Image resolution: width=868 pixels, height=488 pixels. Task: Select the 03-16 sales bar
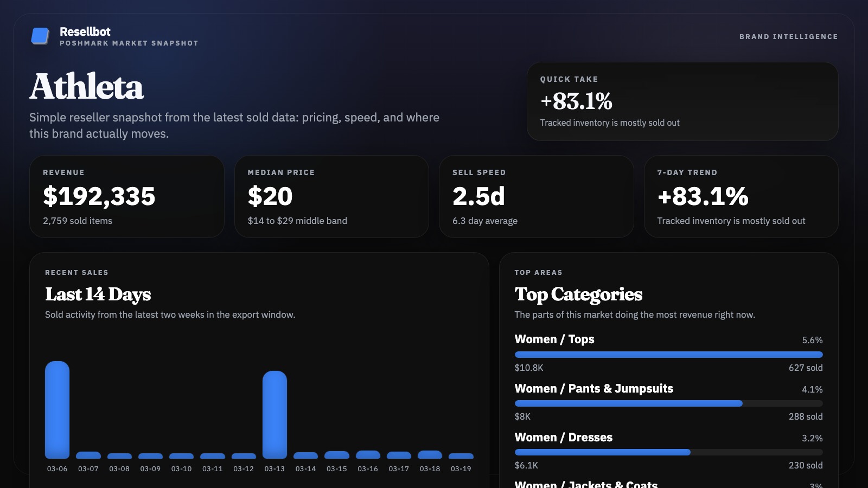tap(368, 455)
